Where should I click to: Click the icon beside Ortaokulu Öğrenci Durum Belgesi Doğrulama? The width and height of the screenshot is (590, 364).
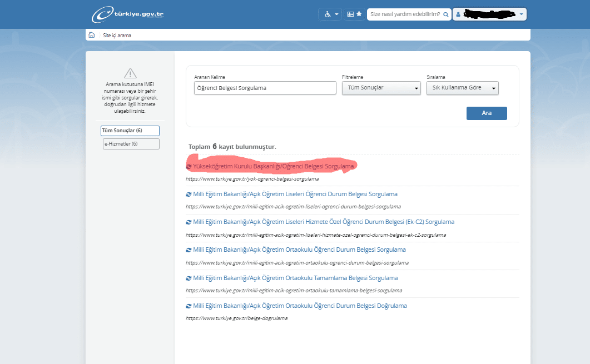tap(189, 306)
